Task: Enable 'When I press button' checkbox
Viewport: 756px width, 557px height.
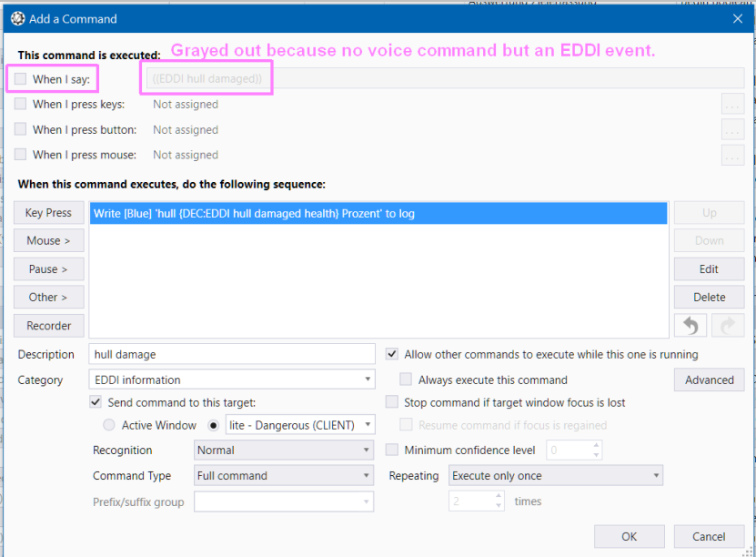Action: 20,128
